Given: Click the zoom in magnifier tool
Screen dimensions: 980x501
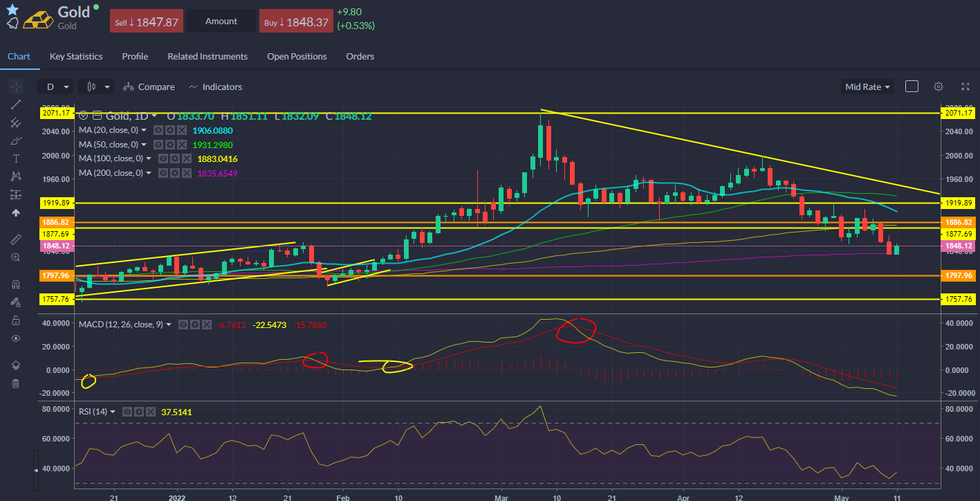Looking at the screenshot, I should [x=16, y=257].
